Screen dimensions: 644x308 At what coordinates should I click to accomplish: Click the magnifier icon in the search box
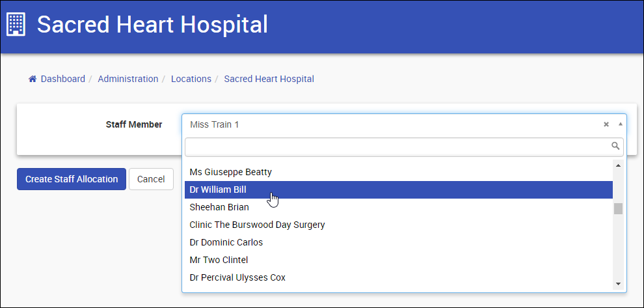[x=615, y=146]
